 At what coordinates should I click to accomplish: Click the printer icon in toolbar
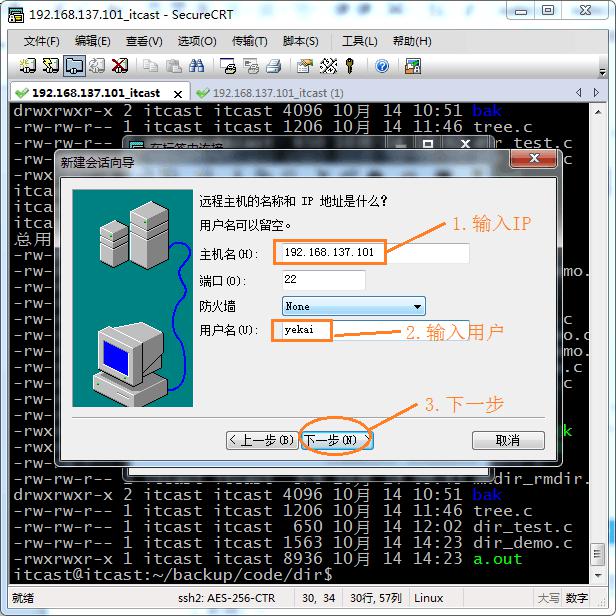point(274,66)
